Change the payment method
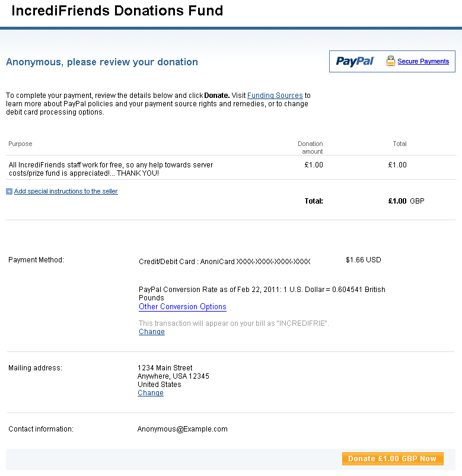 151,332
